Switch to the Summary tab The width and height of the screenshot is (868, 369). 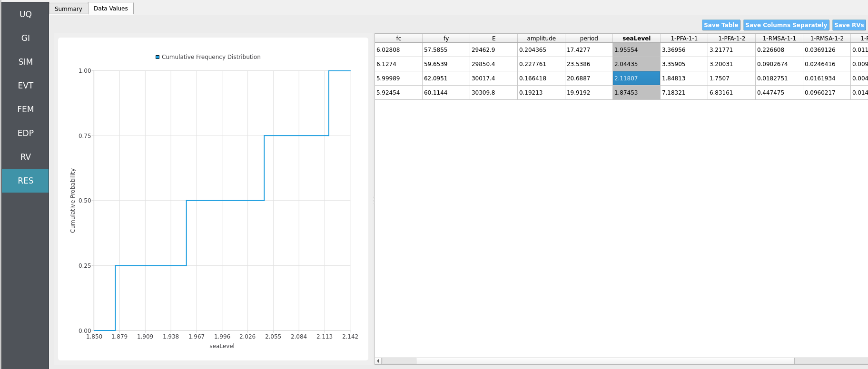[x=69, y=9]
